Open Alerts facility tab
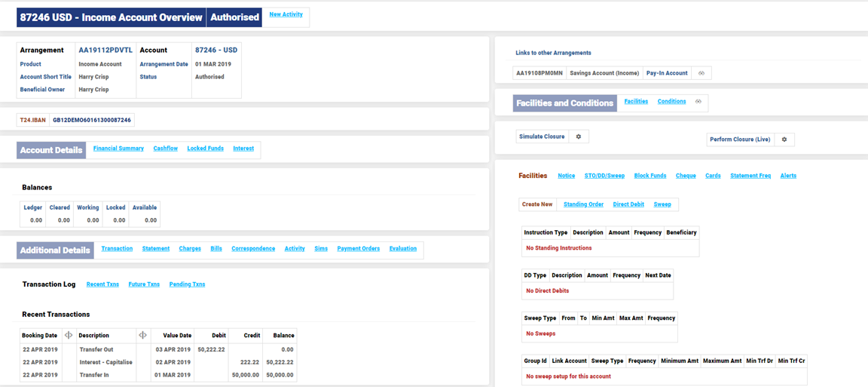 pos(788,176)
